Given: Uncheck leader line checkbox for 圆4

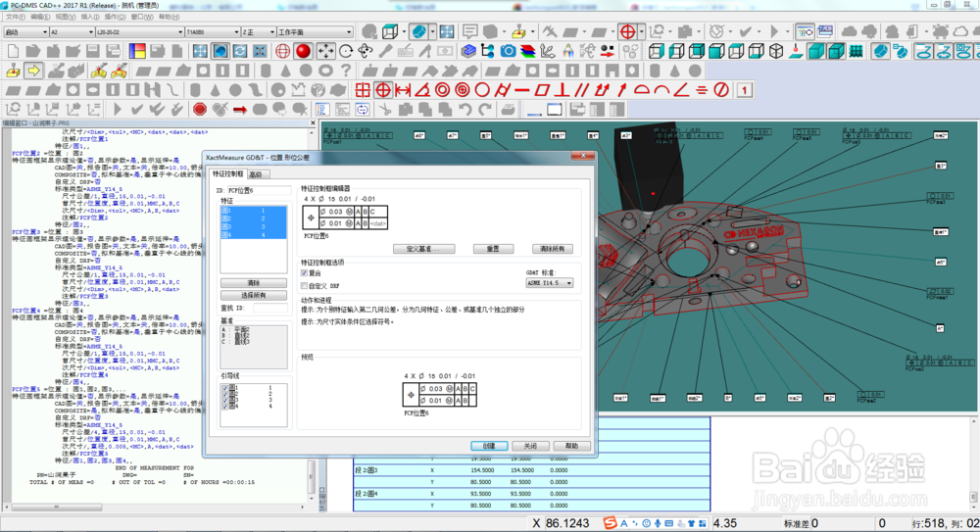Looking at the screenshot, I should pyautogui.click(x=225, y=407).
